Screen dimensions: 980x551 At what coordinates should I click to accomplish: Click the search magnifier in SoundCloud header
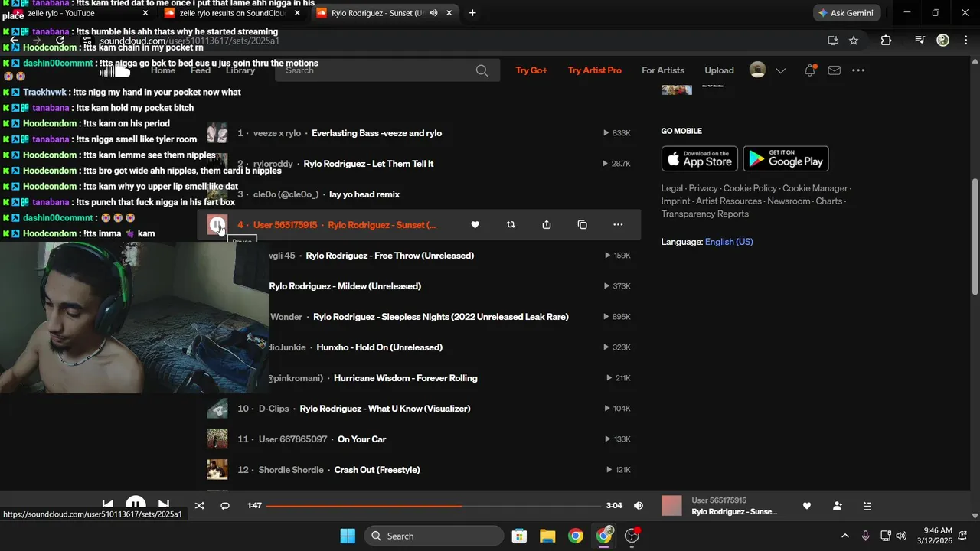tap(482, 70)
